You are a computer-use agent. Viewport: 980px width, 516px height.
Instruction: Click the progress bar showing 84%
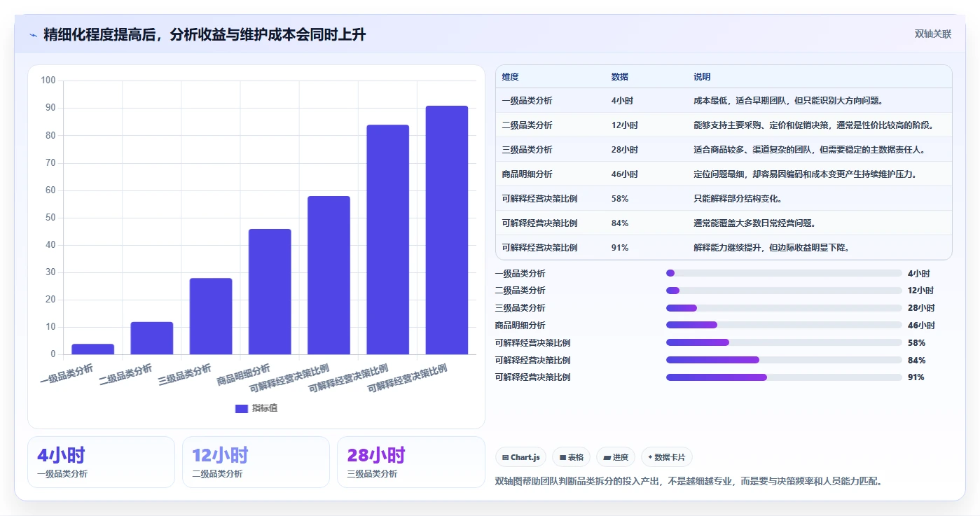click(x=784, y=360)
